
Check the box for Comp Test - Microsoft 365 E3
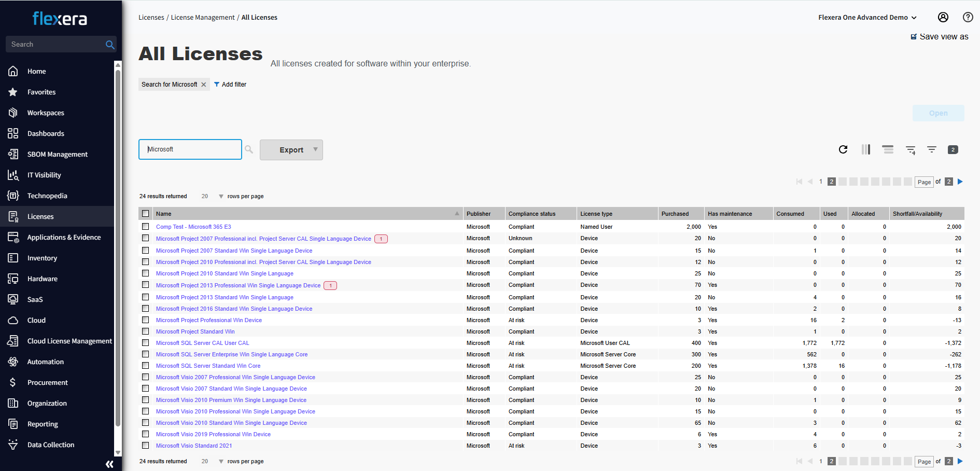146,227
